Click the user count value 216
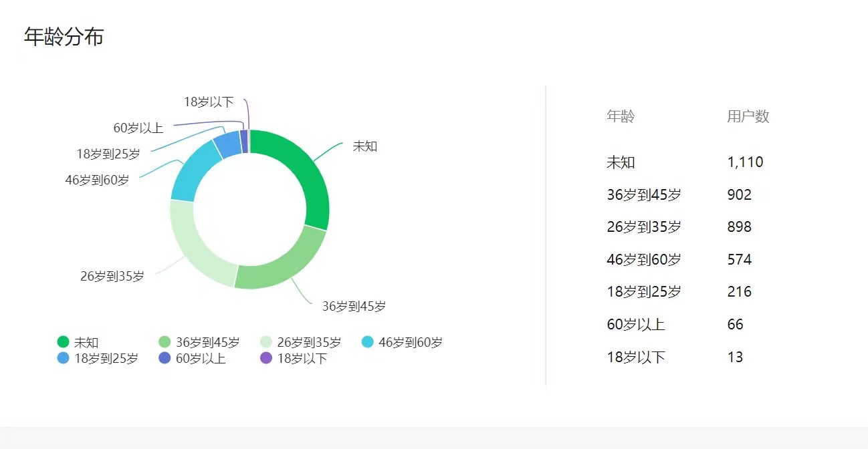This screenshot has width=868, height=449. point(740,292)
